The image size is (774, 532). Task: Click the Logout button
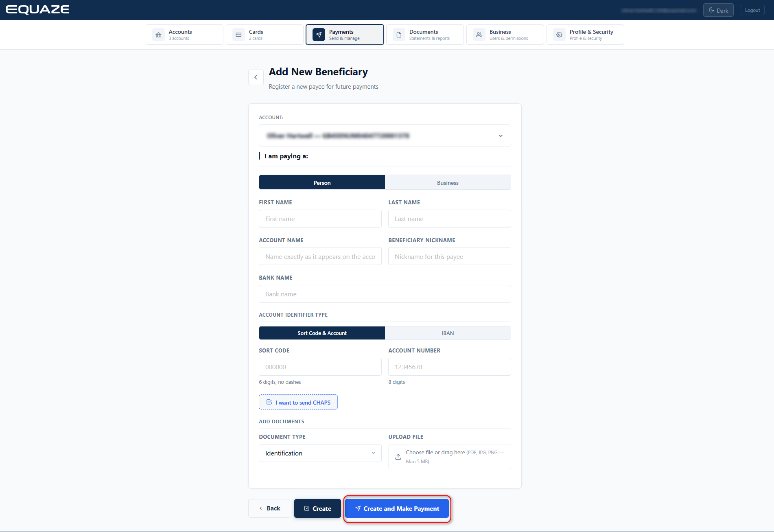[x=752, y=10]
